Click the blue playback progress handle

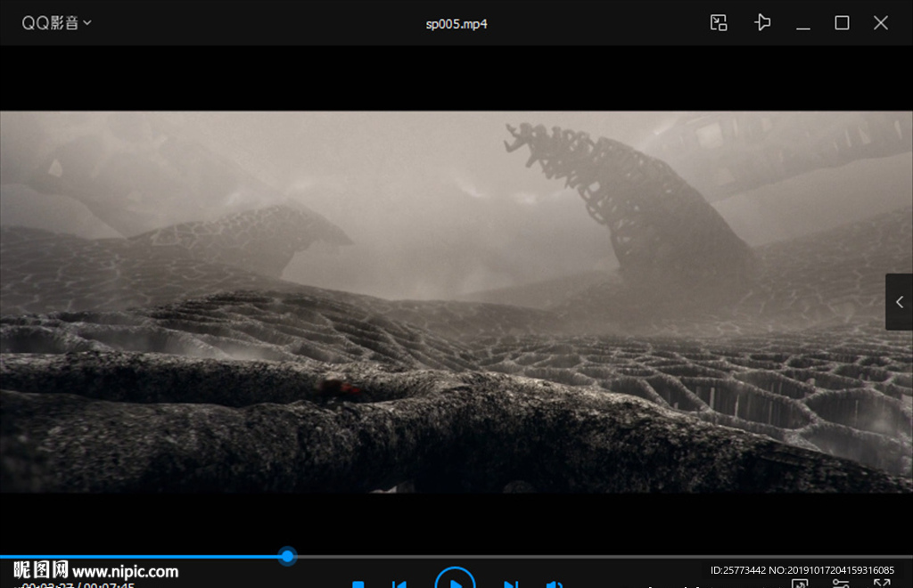(287, 556)
